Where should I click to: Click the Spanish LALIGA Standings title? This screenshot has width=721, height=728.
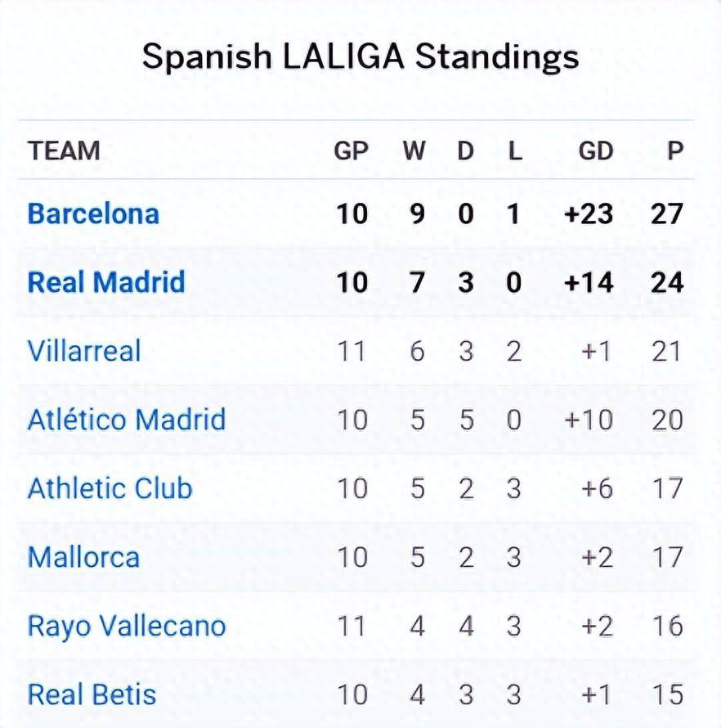tap(360, 57)
